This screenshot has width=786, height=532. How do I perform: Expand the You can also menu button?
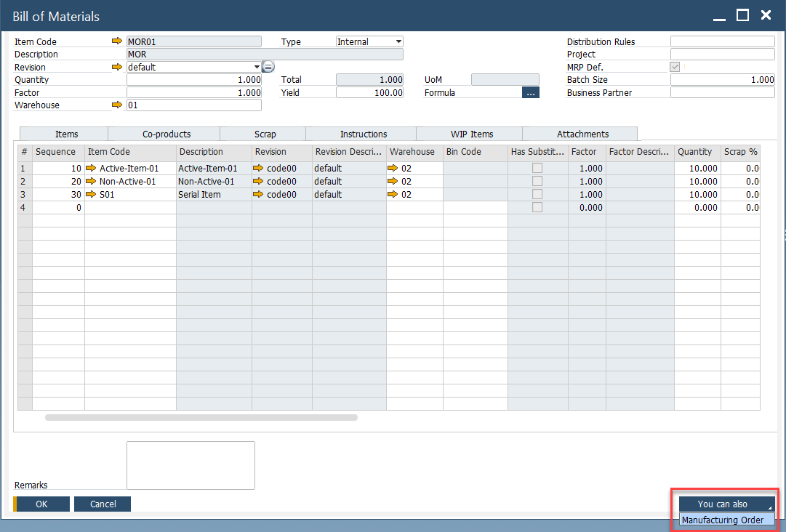[726, 504]
